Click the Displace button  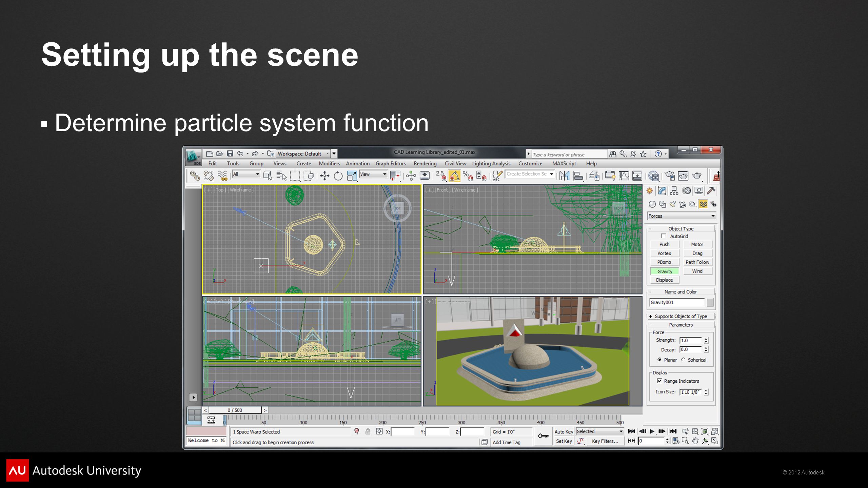point(664,280)
